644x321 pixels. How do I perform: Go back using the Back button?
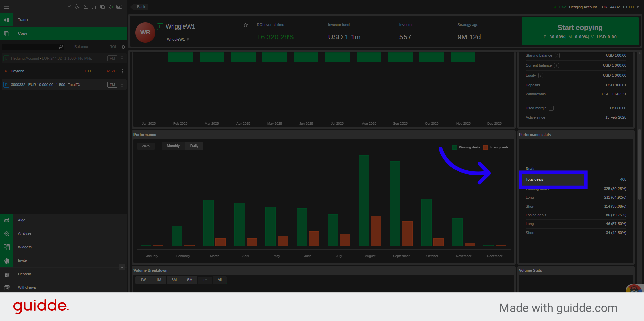click(x=140, y=7)
